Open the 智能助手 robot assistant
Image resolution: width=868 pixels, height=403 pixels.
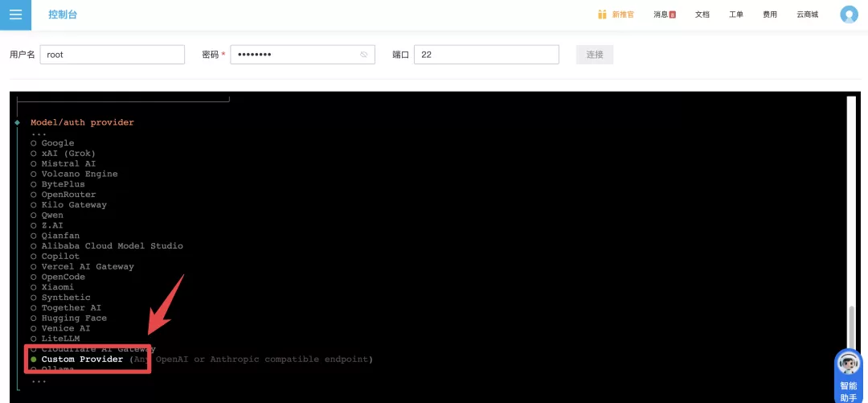tap(848, 376)
